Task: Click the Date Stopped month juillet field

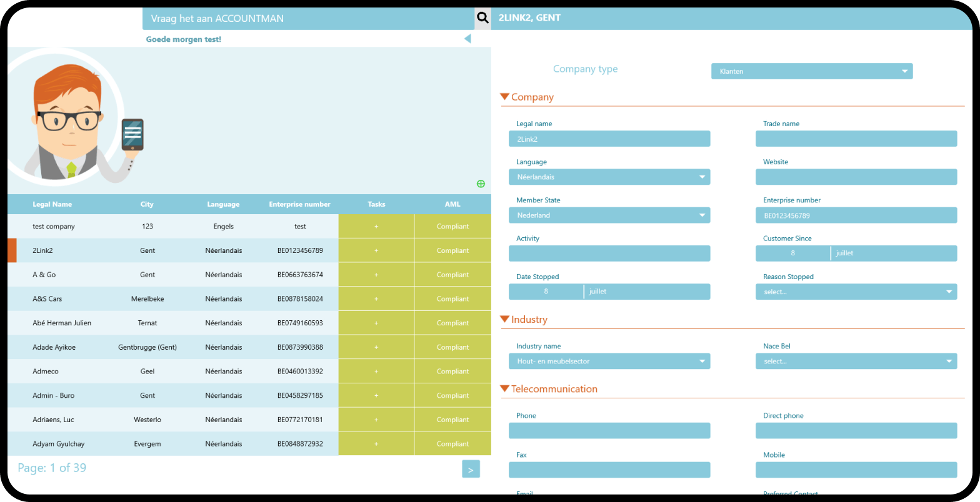Action: point(647,292)
